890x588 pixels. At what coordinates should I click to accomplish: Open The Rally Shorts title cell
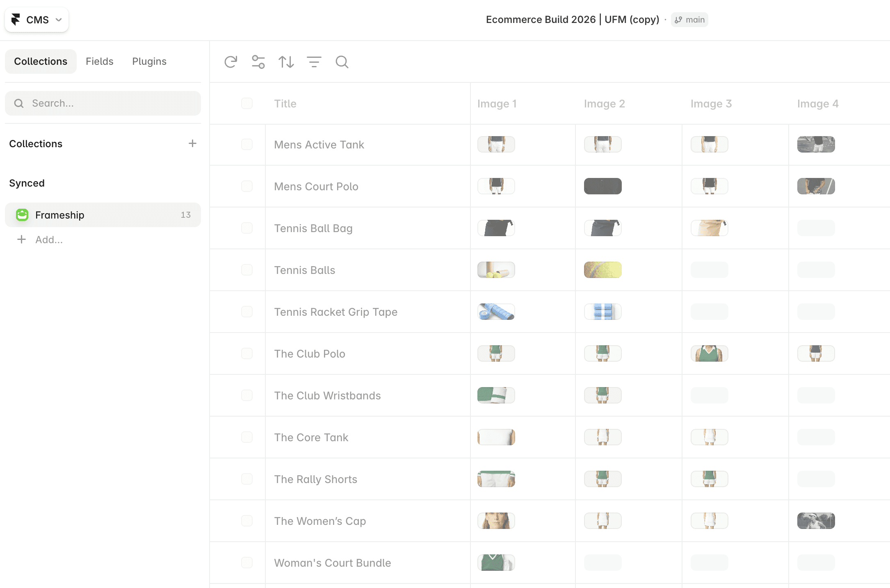click(368, 479)
